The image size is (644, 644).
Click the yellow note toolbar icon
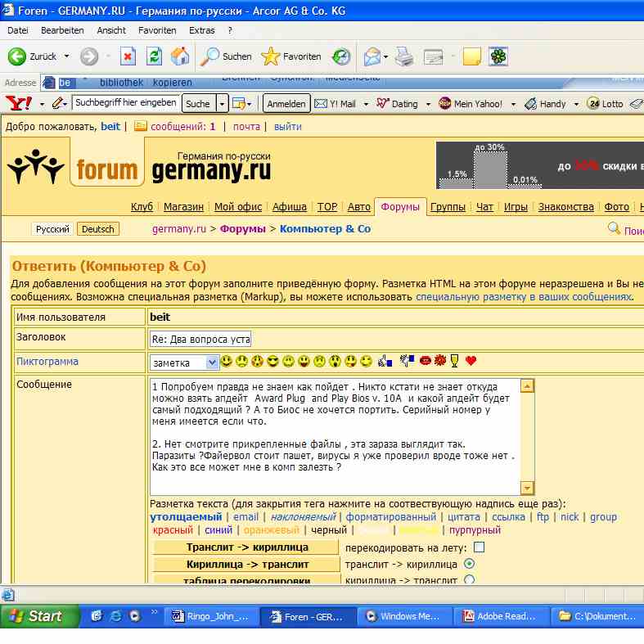471,56
